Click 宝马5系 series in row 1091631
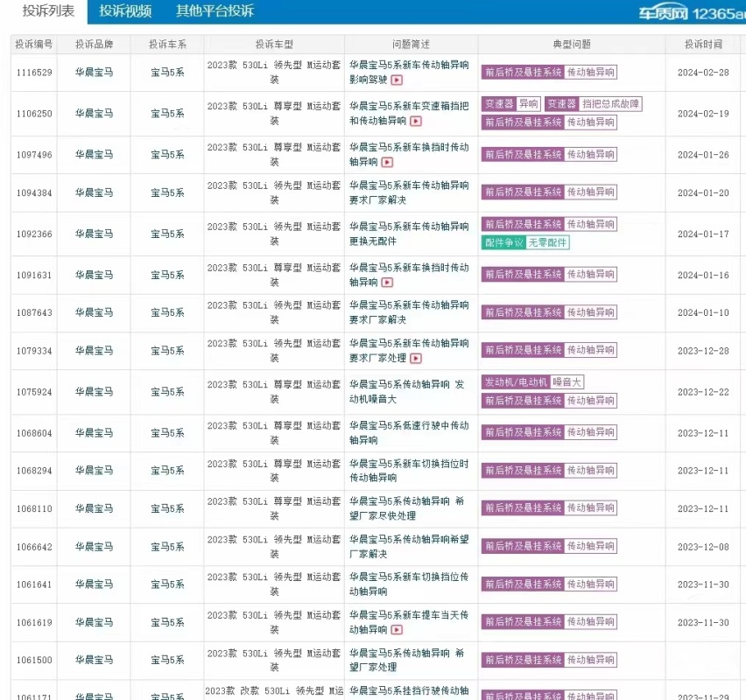The width and height of the screenshot is (746, 700). 167,275
